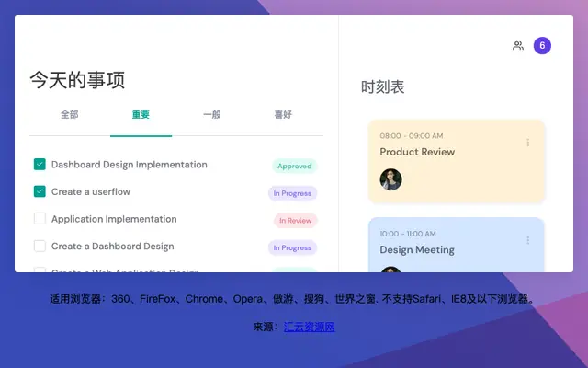Click the 今天的事项 heading
Screen dimensions: 588x368
77,80
